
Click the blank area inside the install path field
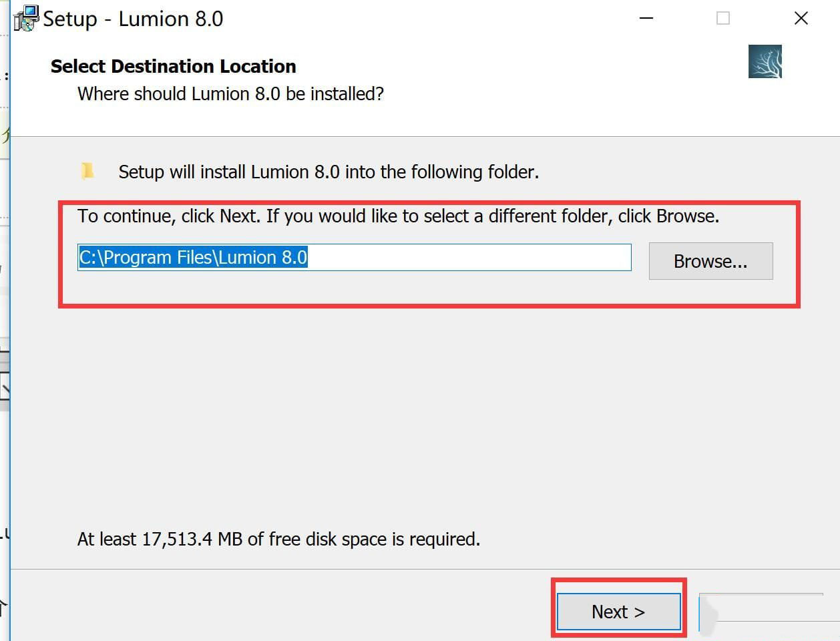click(x=467, y=257)
